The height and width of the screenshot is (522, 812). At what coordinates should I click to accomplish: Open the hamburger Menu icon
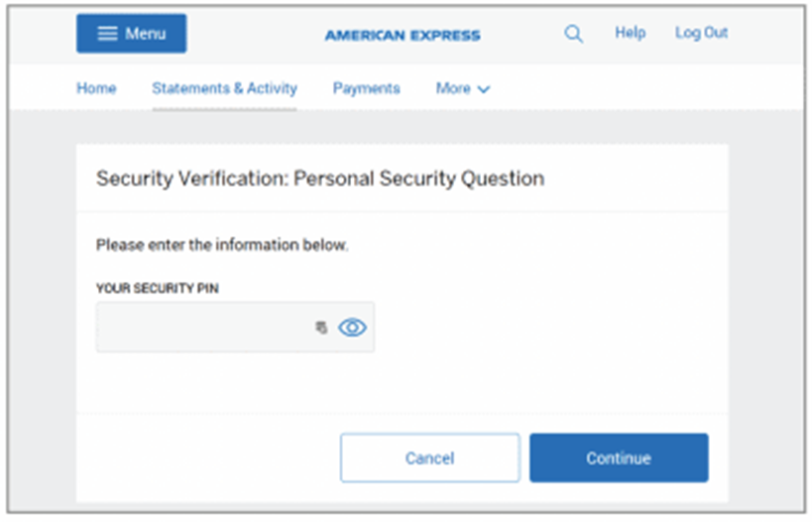click(107, 34)
